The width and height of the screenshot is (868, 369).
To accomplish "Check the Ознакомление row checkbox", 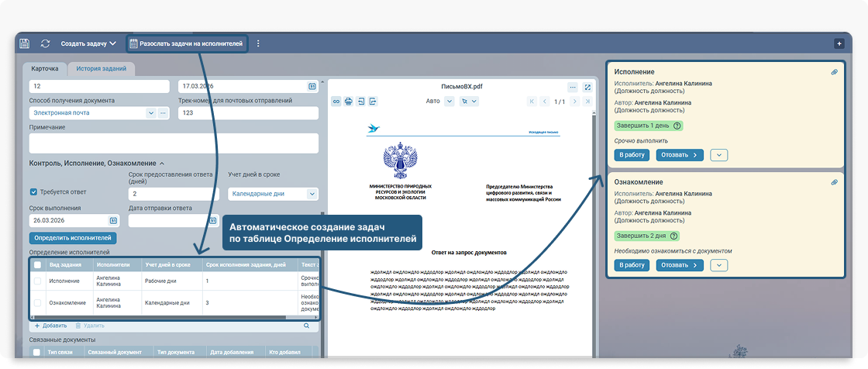I will tap(37, 302).
